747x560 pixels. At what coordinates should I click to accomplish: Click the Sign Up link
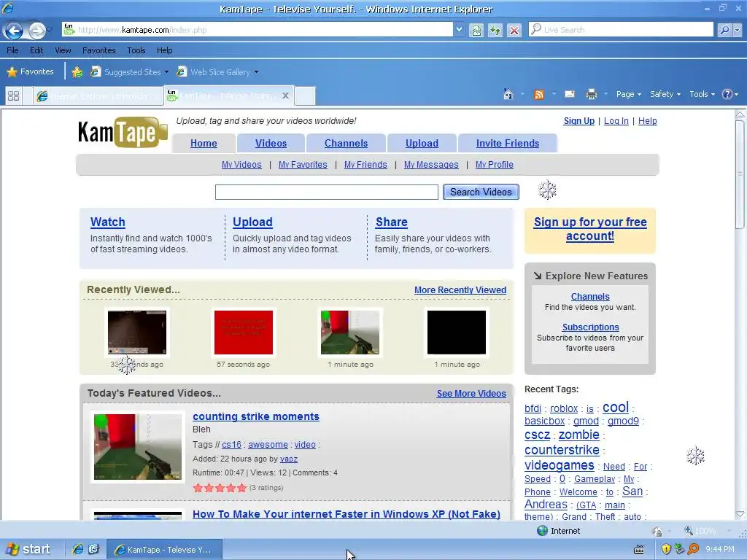coord(578,121)
